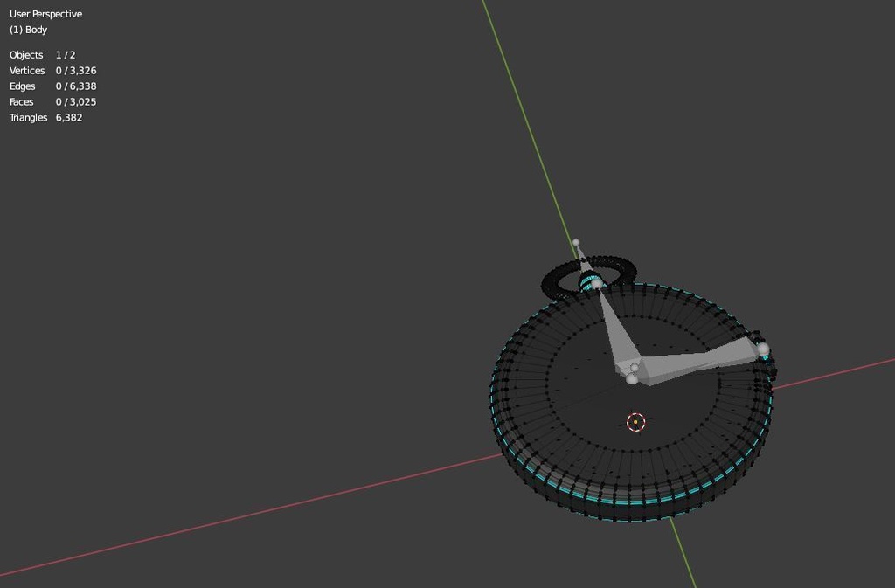The width and height of the screenshot is (895, 588).
Task: Click the sphere at the crown's tip
Action: click(577, 242)
